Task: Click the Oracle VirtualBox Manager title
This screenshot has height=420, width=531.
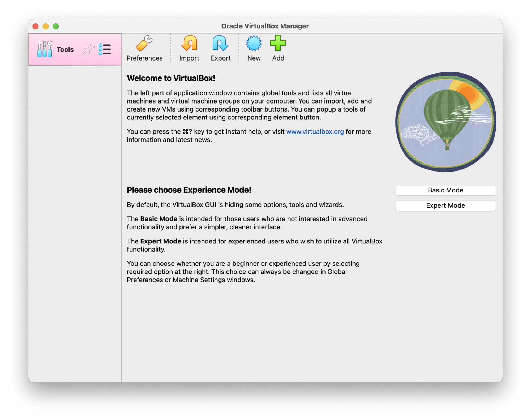Action: click(x=265, y=26)
